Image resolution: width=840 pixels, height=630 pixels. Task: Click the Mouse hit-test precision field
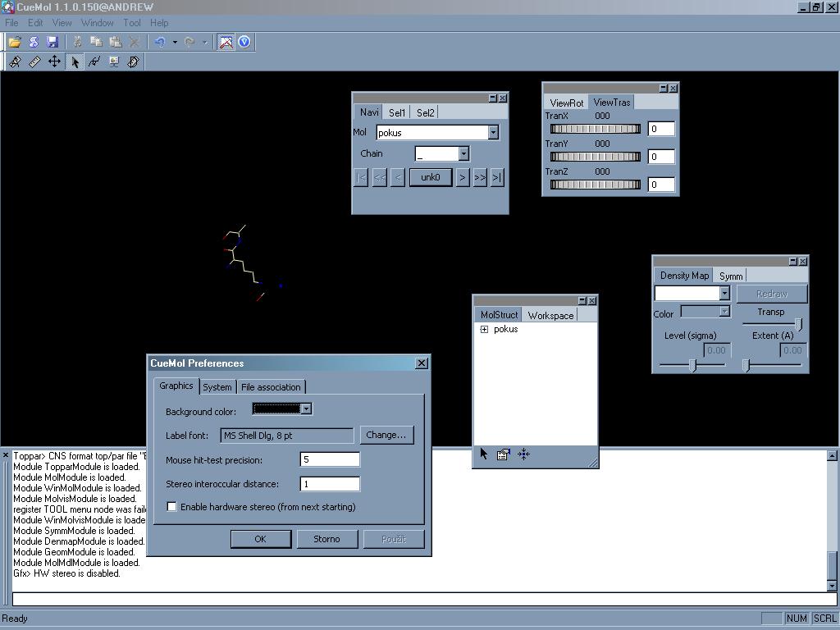(330, 459)
